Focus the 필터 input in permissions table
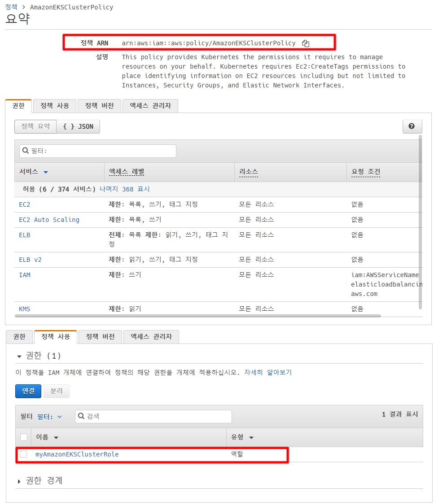The width and height of the screenshot is (434, 504). click(98, 151)
